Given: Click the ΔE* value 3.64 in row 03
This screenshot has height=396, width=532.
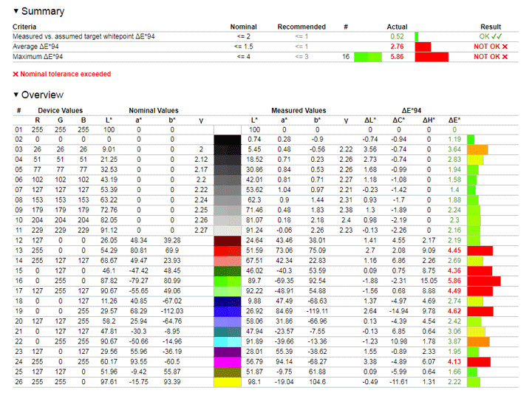Looking at the screenshot, I should click(x=454, y=150).
